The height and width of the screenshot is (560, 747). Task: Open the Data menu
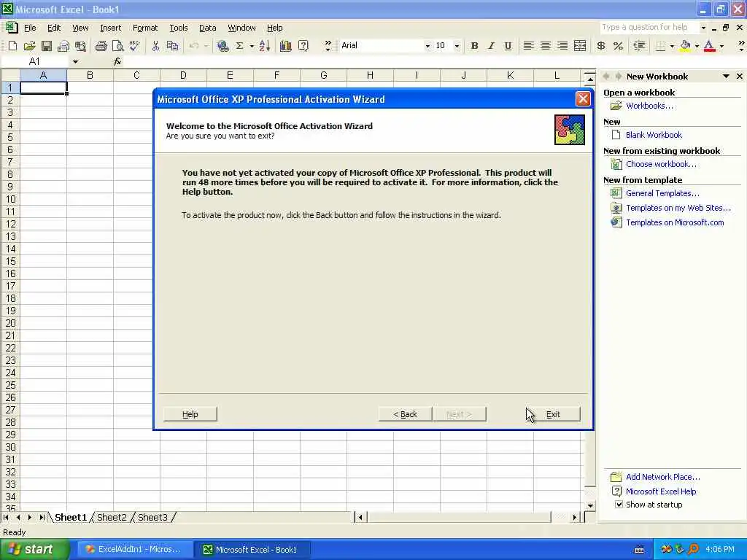pos(207,28)
